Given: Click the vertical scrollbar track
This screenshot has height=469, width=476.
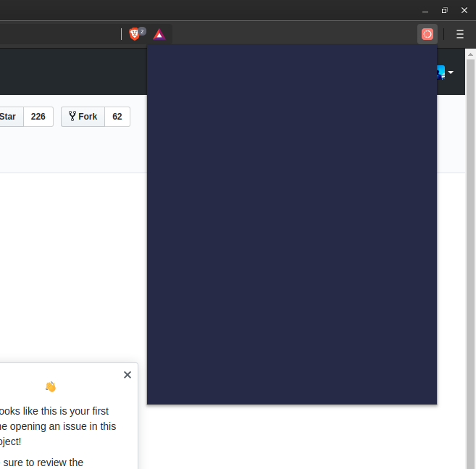Looking at the screenshot, I should [x=470, y=265].
